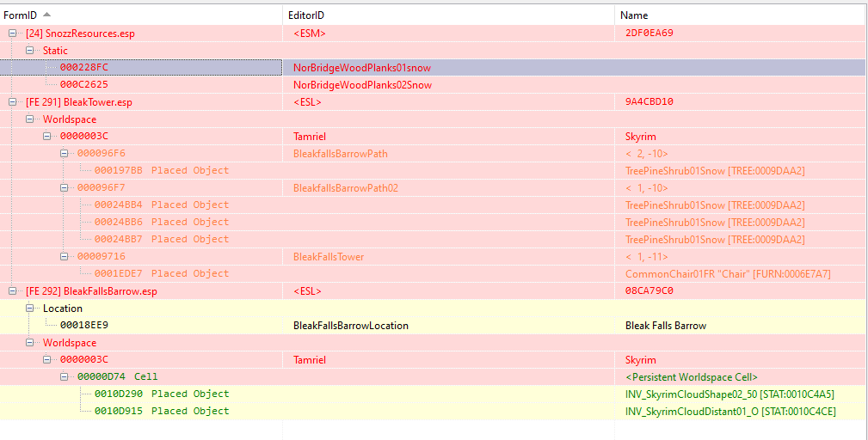
Task: Collapse the 00000D74 Cell node
Action: coord(65,377)
